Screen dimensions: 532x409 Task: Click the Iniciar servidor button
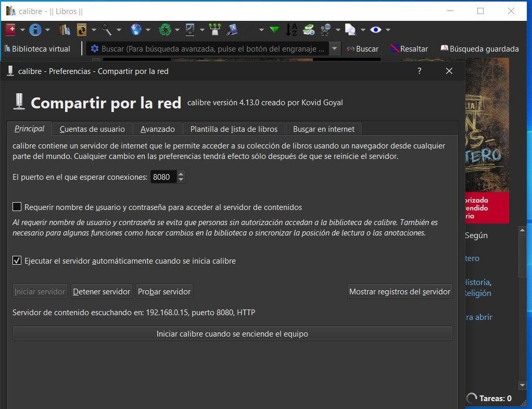click(x=40, y=291)
